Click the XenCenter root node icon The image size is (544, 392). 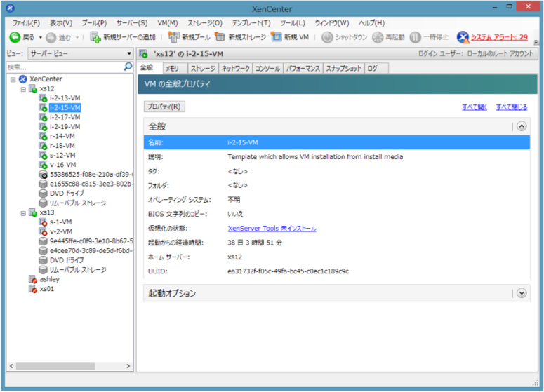(x=23, y=79)
